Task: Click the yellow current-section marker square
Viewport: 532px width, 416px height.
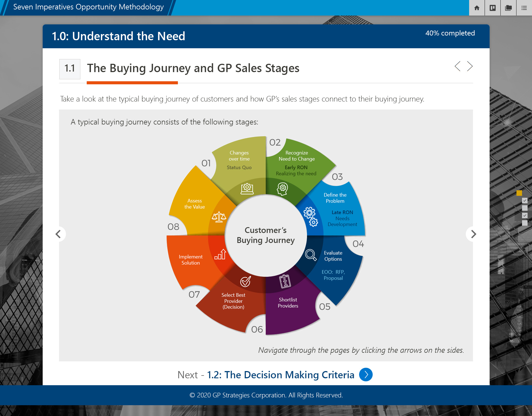Action: click(x=519, y=193)
